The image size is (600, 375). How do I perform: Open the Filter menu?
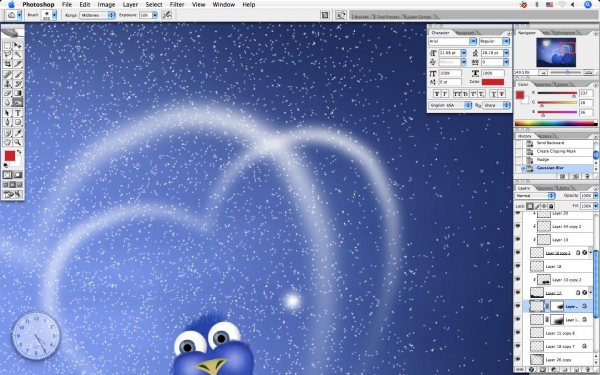pos(177,5)
